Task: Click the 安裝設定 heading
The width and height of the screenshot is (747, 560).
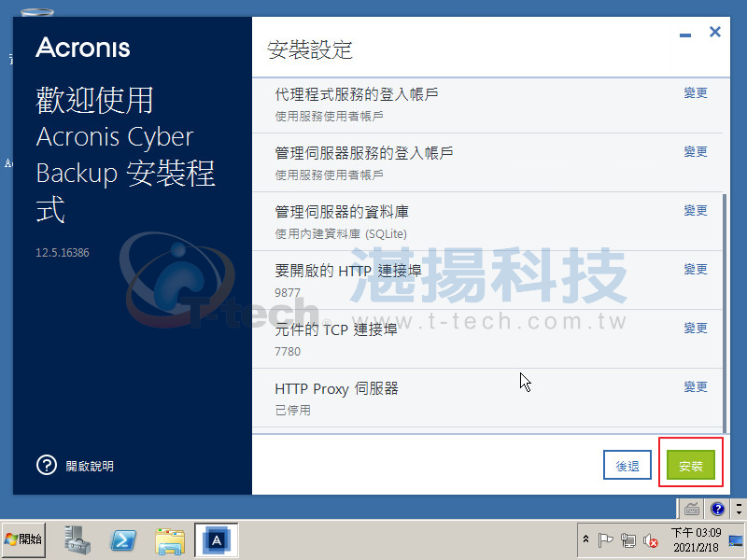Action: [x=310, y=49]
